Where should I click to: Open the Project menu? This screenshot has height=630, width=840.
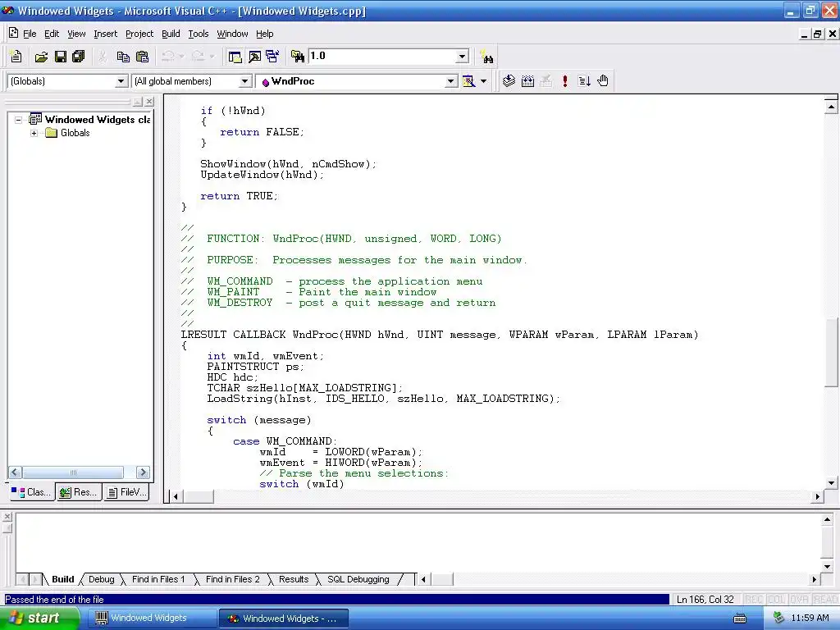click(x=139, y=34)
